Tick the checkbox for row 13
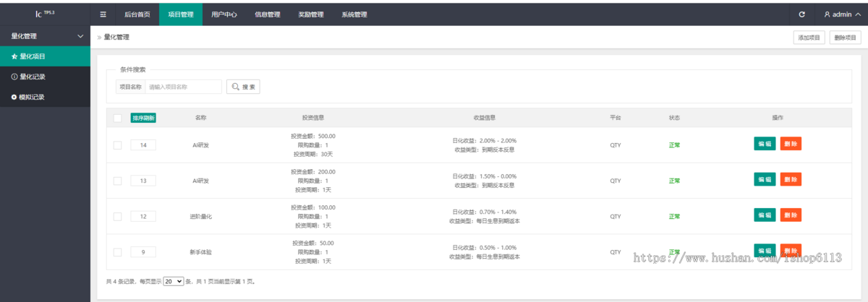This screenshot has width=868, height=302. (x=118, y=181)
